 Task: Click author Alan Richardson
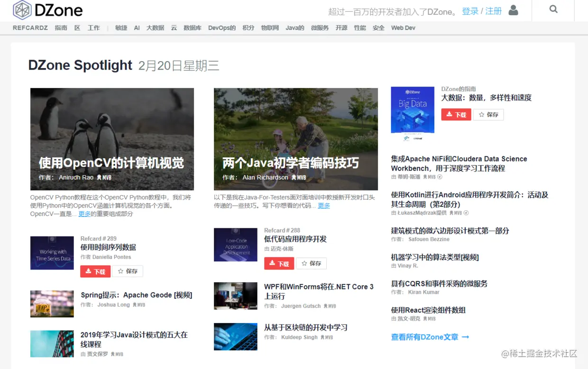pyautogui.click(x=265, y=178)
